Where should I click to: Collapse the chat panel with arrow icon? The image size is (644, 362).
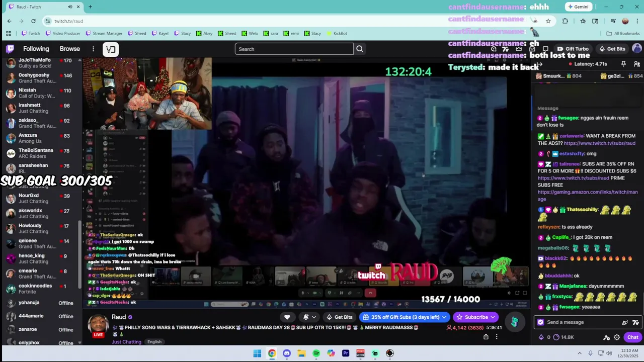pos(540,64)
